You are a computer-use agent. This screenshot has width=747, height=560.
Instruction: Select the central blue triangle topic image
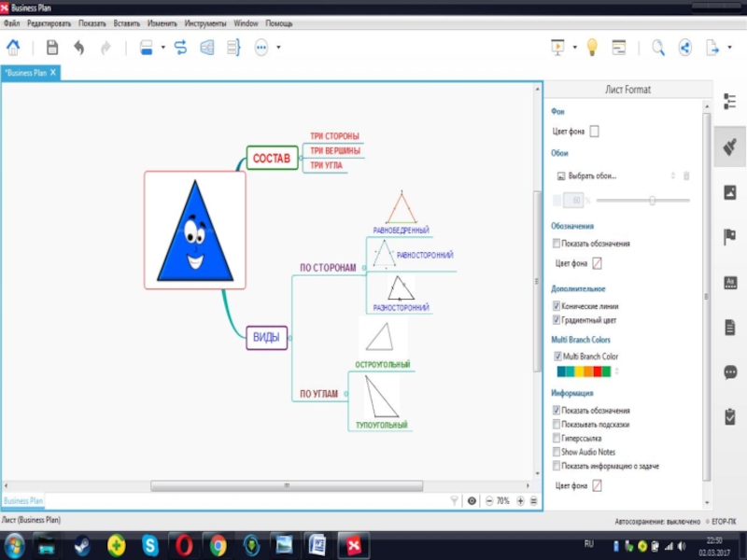tap(195, 231)
